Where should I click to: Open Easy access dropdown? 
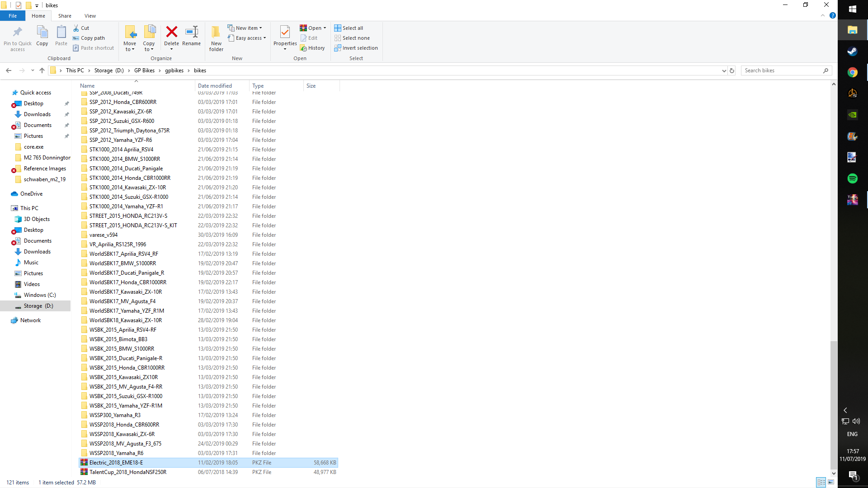tap(247, 38)
